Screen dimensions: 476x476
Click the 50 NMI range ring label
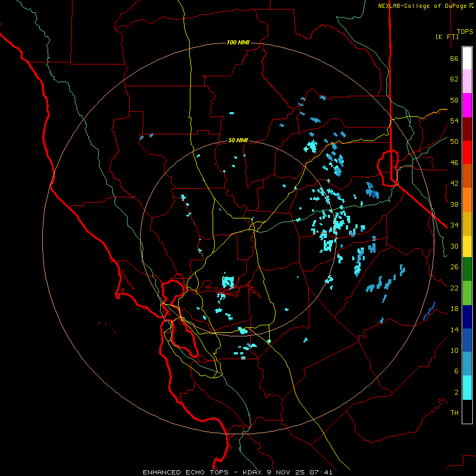pos(238,140)
